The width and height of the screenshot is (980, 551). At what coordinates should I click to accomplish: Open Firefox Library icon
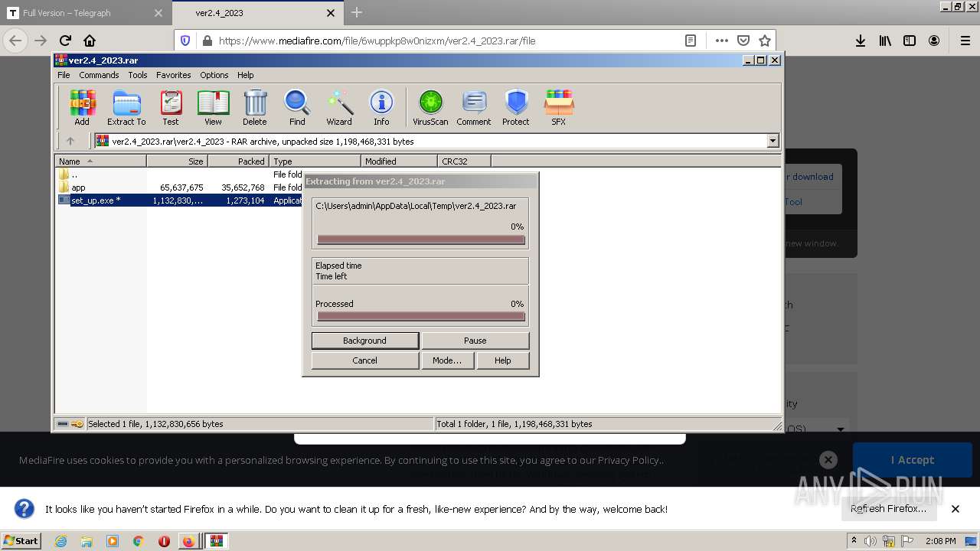tap(885, 41)
